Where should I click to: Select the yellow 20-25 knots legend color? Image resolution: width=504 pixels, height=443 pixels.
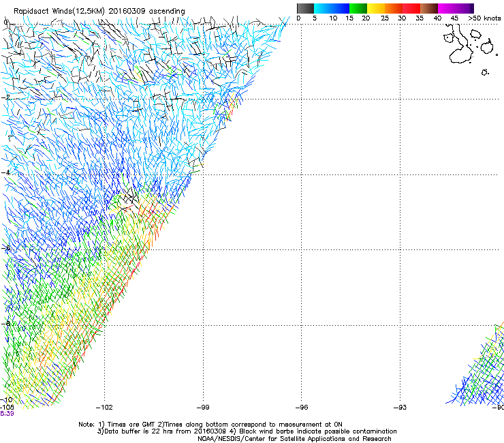point(376,8)
